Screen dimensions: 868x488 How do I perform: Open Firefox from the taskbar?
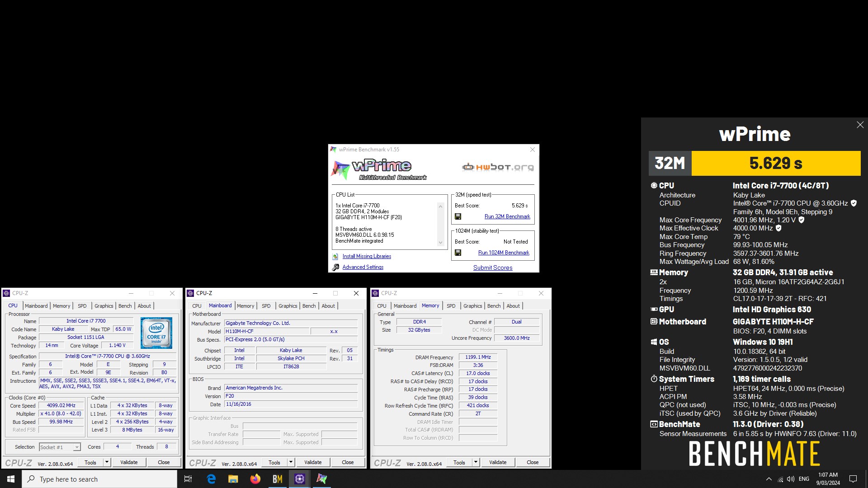coord(255,479)
